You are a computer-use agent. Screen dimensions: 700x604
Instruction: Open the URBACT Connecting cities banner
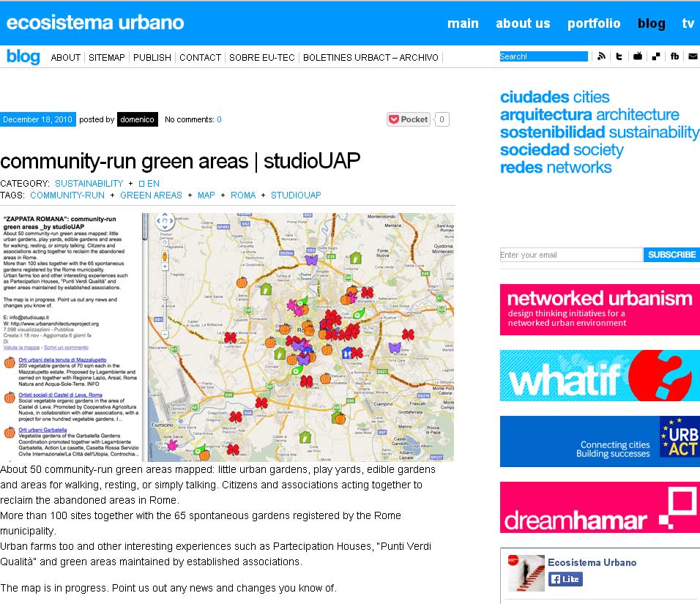[x=600, y=441]
